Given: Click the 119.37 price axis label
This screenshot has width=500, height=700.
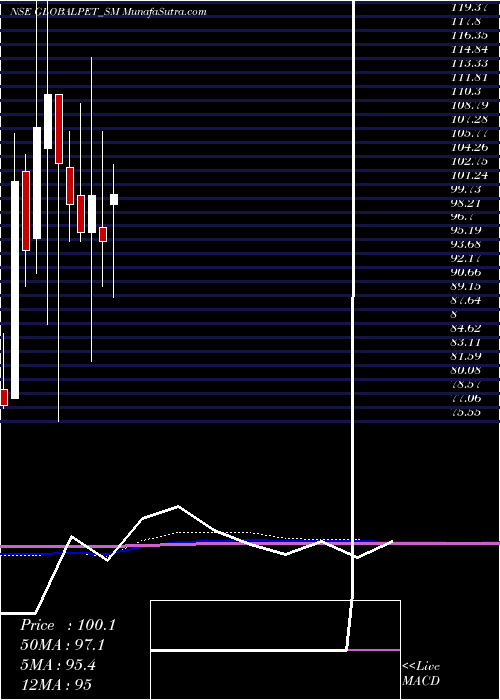Looking at the screenshot, I should coord(468,7).
